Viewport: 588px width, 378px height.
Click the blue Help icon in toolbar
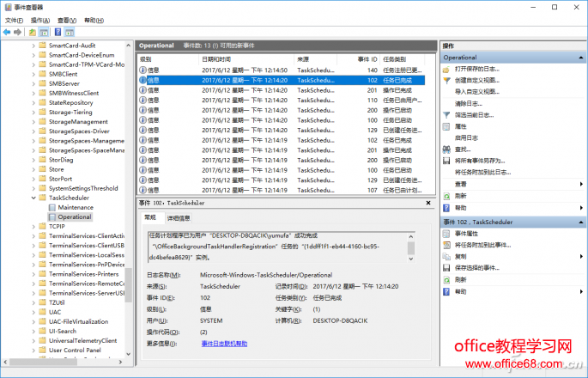click(57, 32)
